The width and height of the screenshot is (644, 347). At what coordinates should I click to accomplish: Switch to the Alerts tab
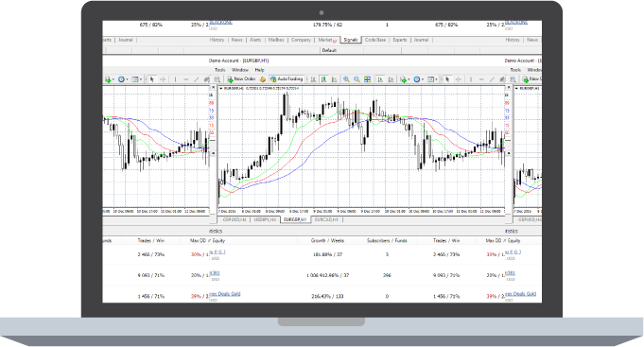point(255,40)
